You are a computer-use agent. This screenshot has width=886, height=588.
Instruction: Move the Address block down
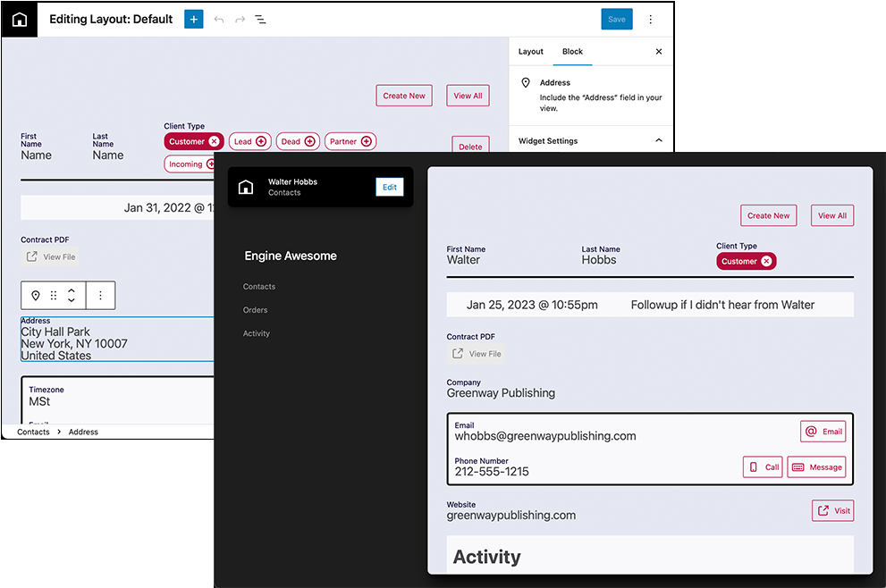point(72,301)
